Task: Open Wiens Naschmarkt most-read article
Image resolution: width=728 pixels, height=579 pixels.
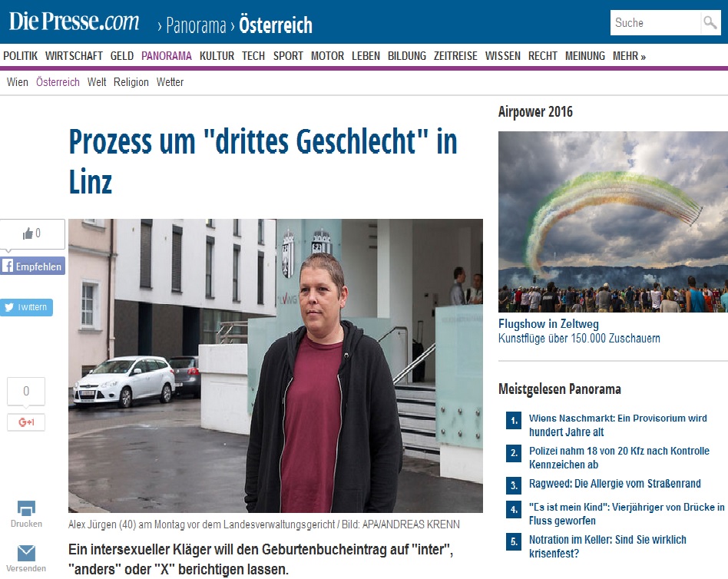Action: click(617, 425)
